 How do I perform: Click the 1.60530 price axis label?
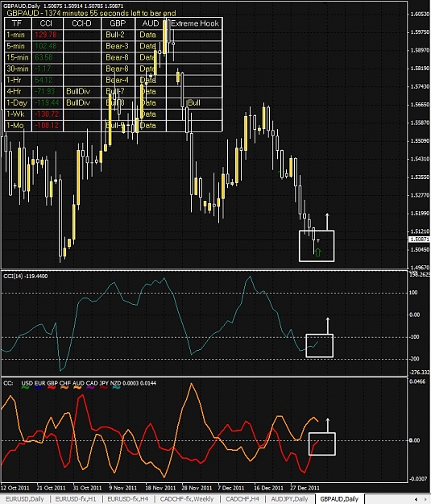click(x=420, y=15)
